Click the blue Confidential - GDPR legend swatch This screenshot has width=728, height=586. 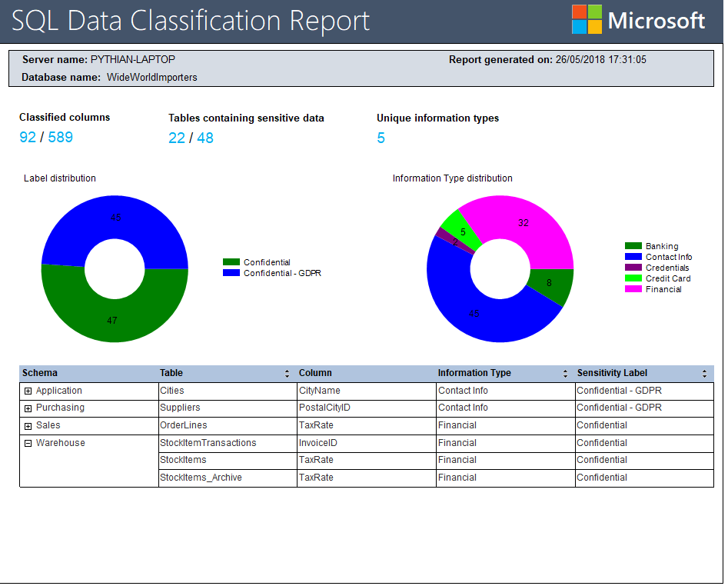click(x=231, y=273)
